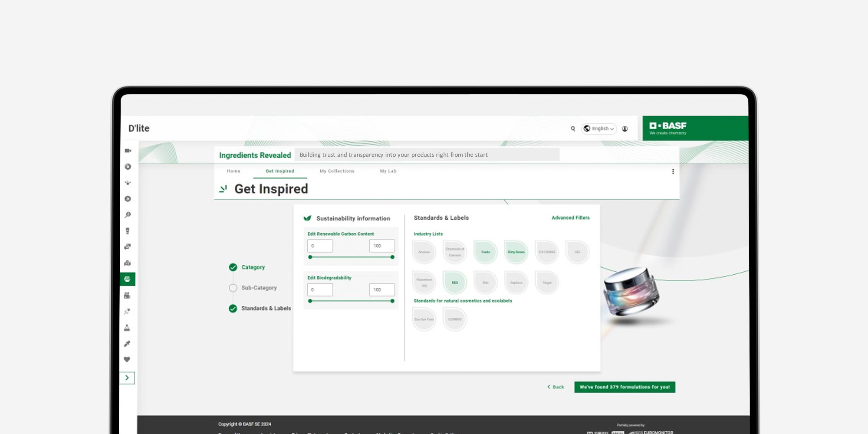The width and height of the screenshot is (868, 434).
Task: Click Renewable Carbon Content maximum field
Action: point(382,246)
